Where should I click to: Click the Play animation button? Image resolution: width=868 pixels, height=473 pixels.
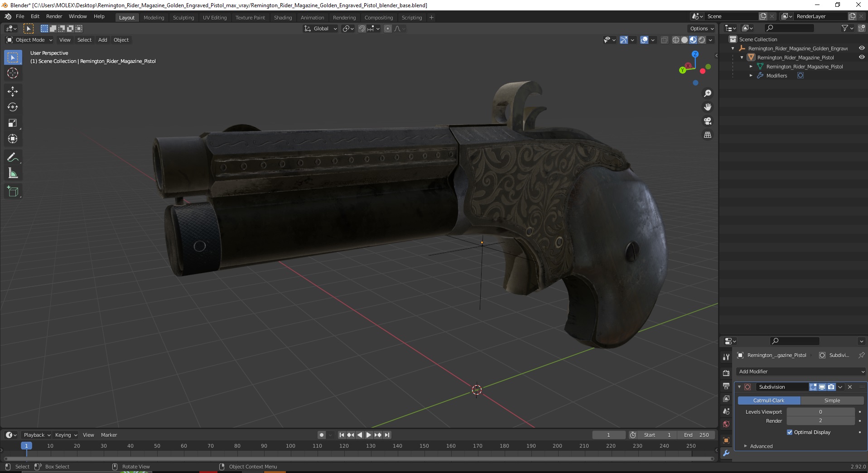[x=369, y=435]
